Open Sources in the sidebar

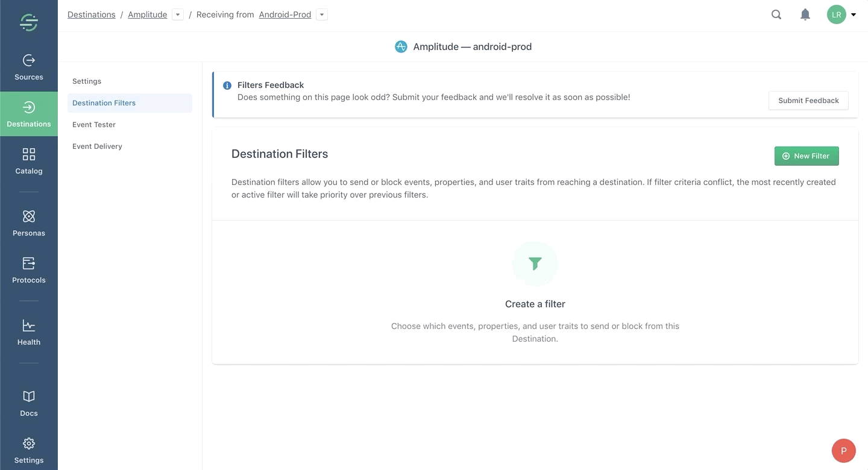[x=29, y=67]
